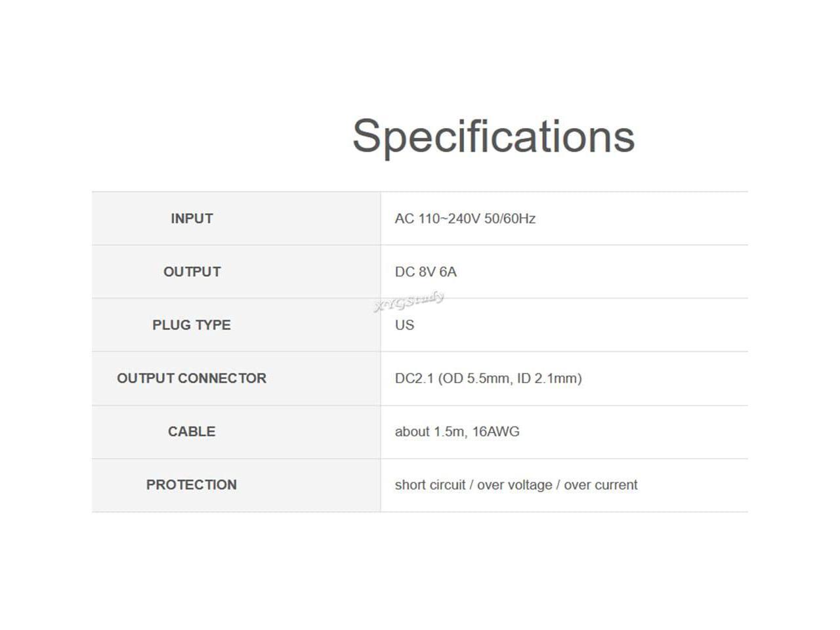This screenshot has width=840, height=630.
Task: Click the OUTPUT row label
Action: tap(192, 272)
